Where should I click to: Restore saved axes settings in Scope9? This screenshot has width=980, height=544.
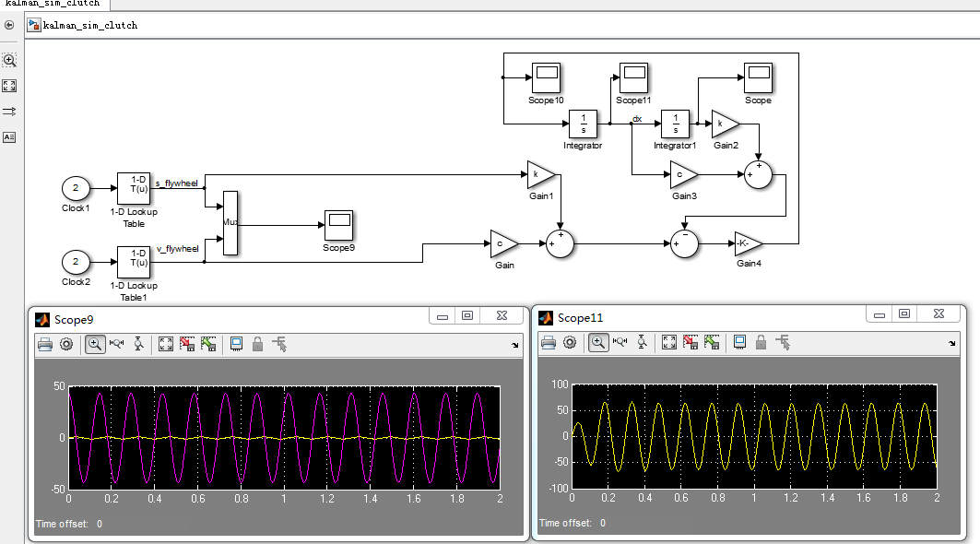[x=208, y=345]
